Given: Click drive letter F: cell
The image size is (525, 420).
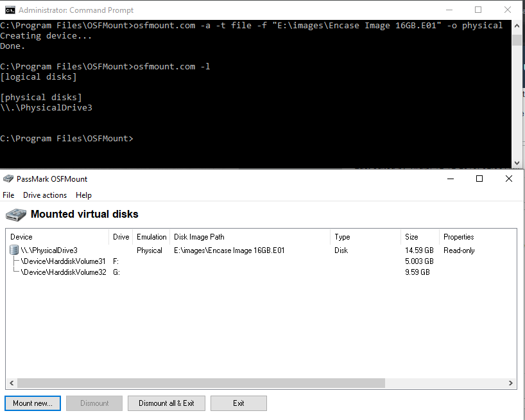Looking at the screenshot, I should (x=116, y=261).
